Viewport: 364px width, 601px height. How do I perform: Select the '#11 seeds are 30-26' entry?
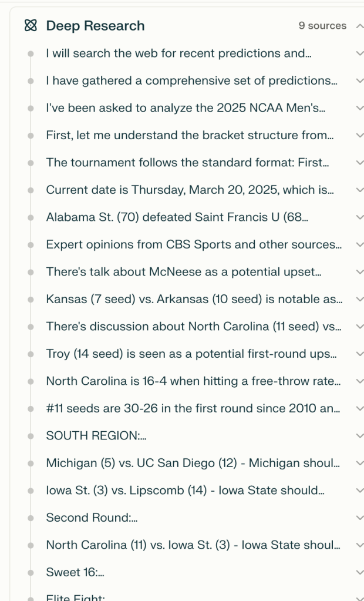(193, 408)
